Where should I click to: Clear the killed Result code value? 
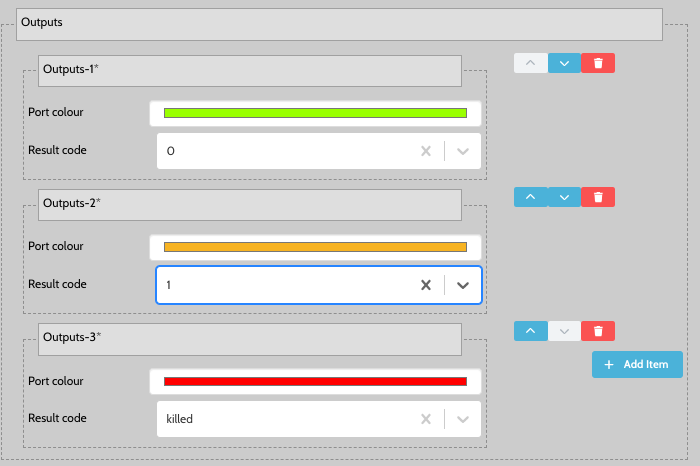(425, 419)
